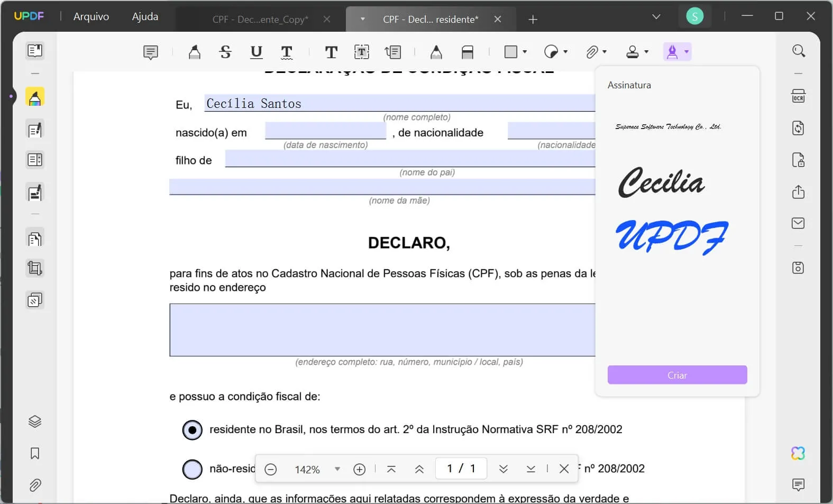Image resolution: width=833 pixels, height=504 pixels.
Task: Click the Criar signature button
Action: (x=677, y=375)
